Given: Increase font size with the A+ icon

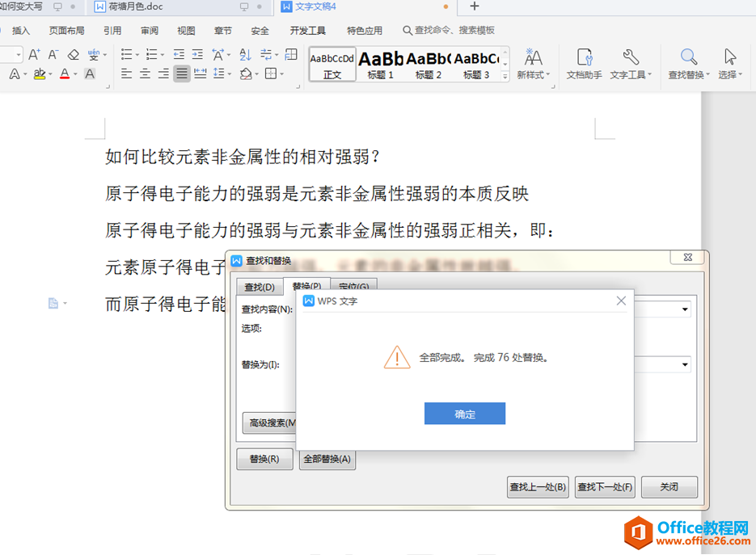Looking at the screenshot, I should [34, 54].
